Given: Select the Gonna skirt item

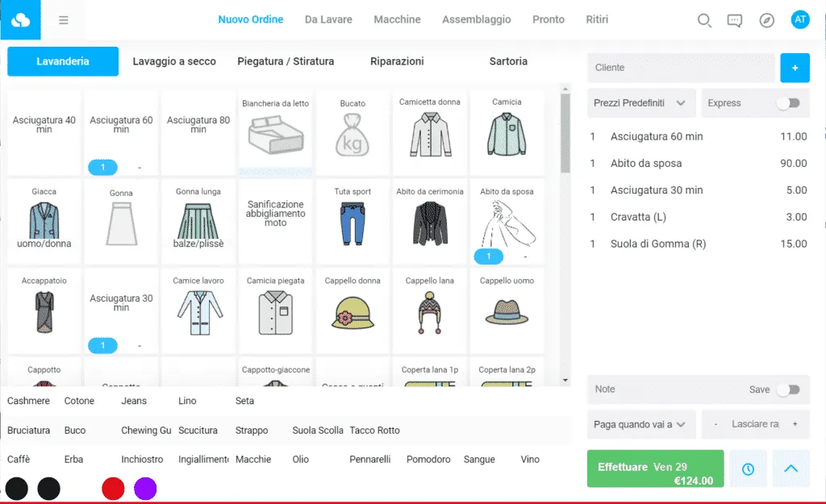Looking at the screenshot, I should pyautogui.click(x=121, y=221).
